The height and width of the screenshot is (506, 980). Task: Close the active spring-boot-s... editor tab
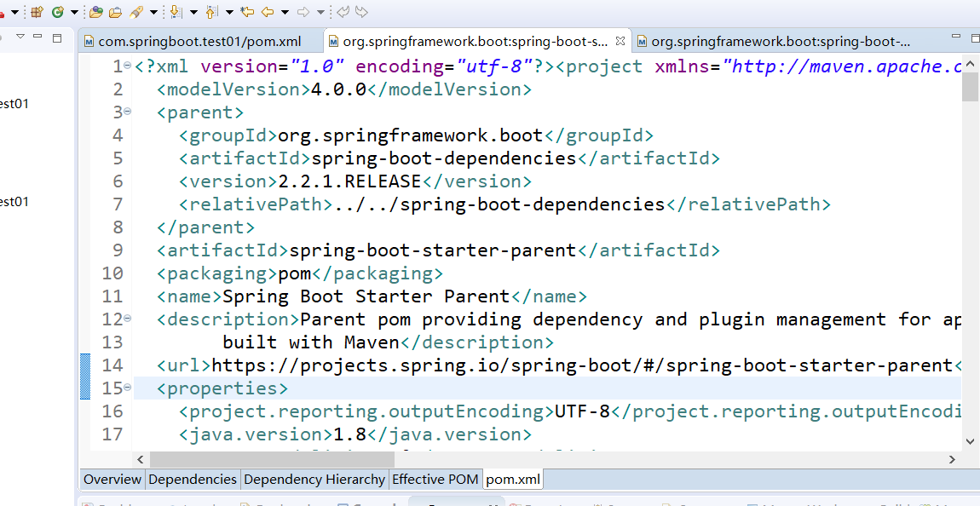click(620, 41)
